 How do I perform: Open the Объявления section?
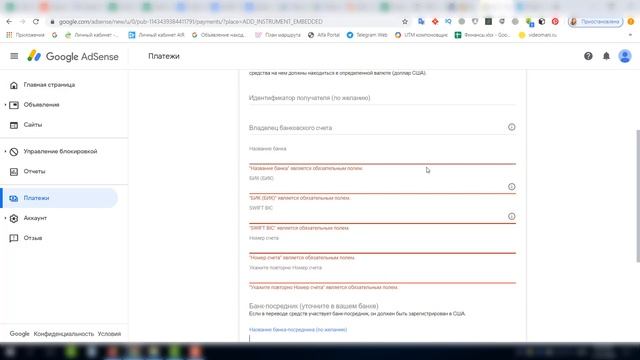coord(41,105)
